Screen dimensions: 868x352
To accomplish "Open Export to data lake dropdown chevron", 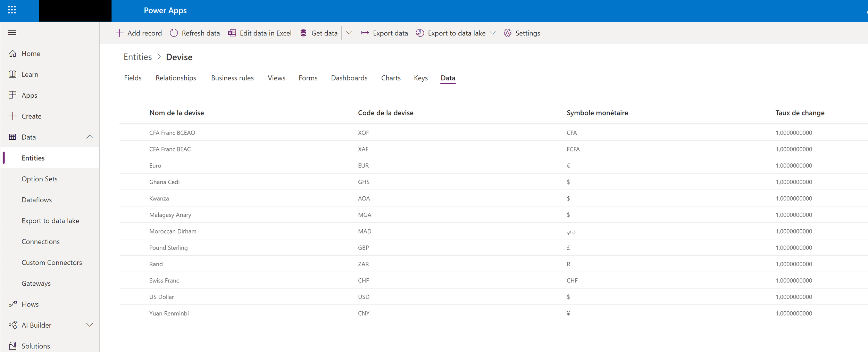I will pyautogui.click(x=493, y=33).
